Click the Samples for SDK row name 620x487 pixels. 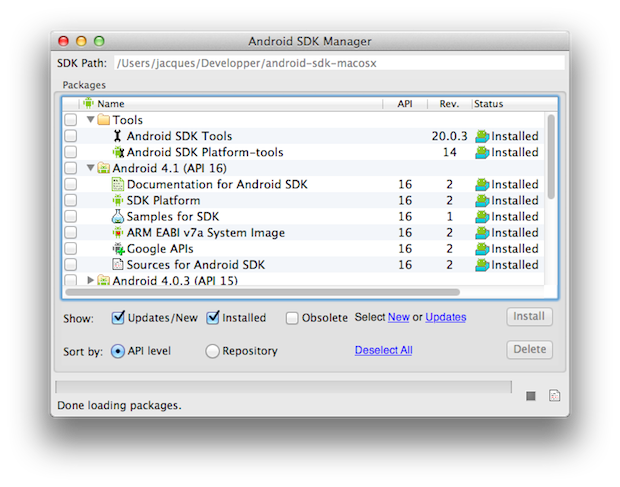[173, 217]
